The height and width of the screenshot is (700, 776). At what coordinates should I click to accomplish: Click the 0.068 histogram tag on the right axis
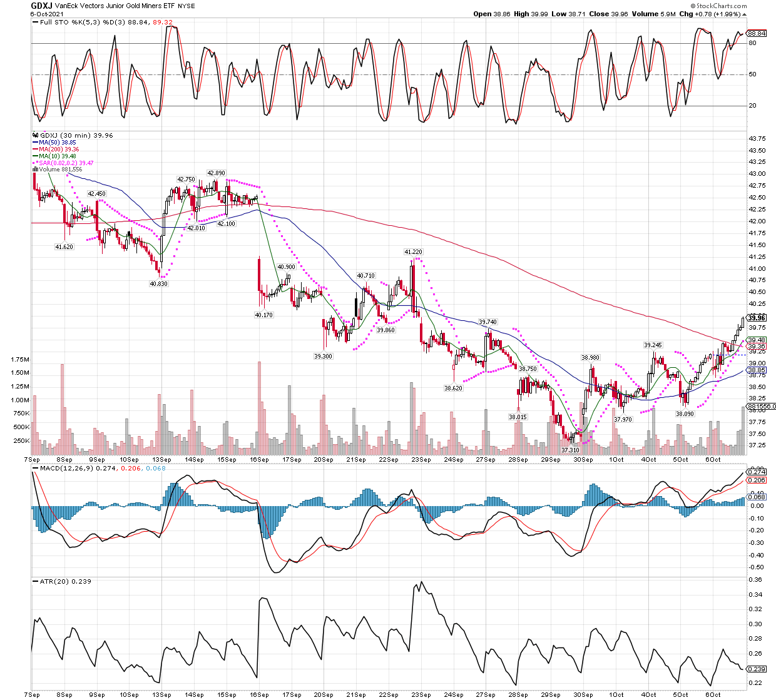757,497
